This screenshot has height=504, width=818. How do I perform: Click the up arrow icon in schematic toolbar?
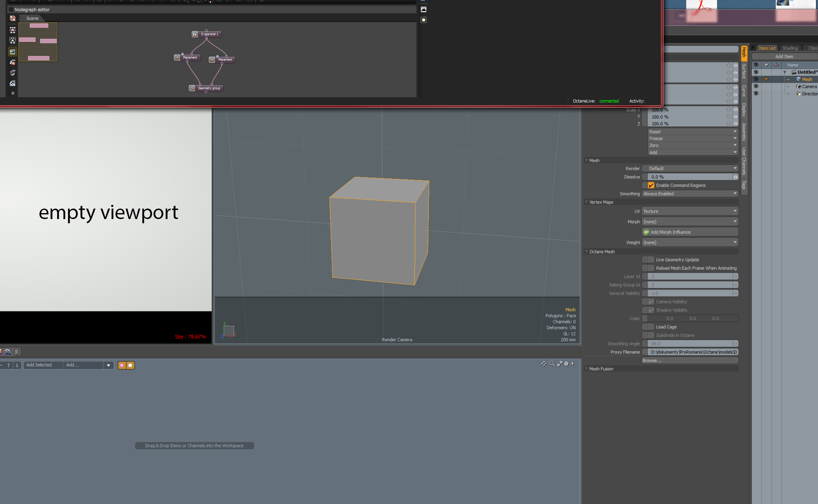tap(9, 365)
